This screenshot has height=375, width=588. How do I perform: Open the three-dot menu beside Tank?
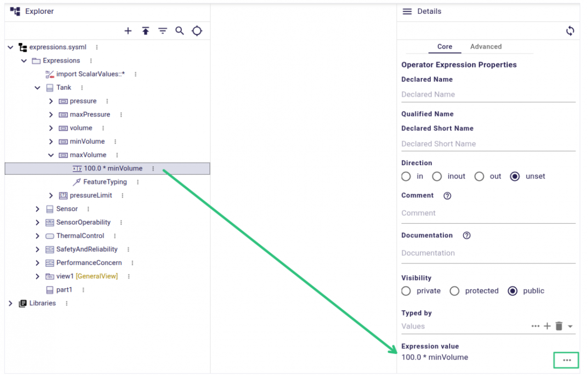[82, 88]
